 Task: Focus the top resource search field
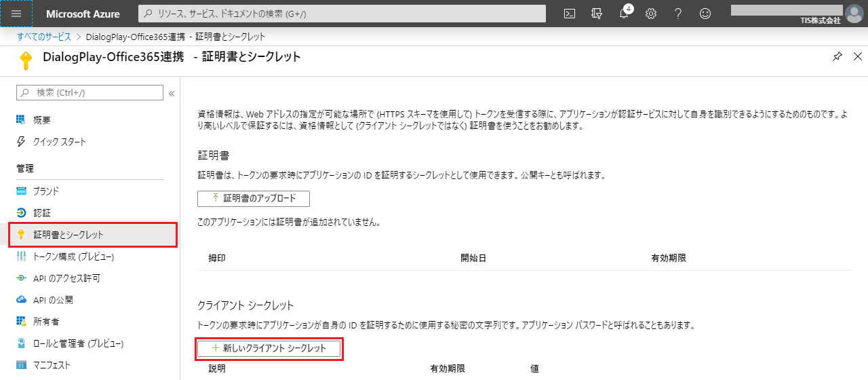point(342,14)
